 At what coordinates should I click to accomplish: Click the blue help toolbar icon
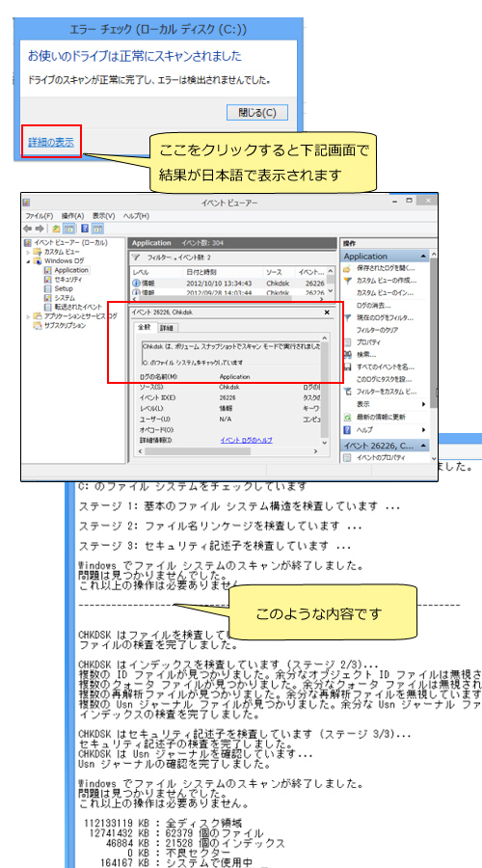click(85, 228)
